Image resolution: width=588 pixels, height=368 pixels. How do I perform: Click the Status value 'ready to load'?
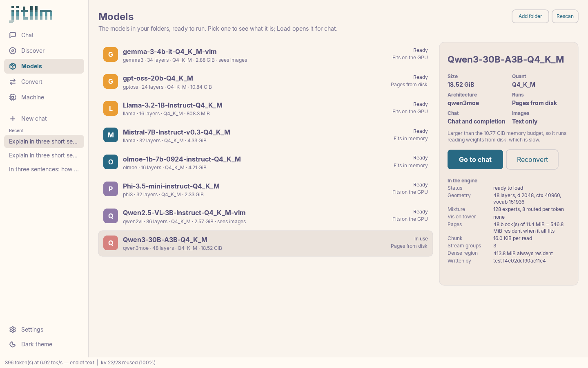pos(508,188)
